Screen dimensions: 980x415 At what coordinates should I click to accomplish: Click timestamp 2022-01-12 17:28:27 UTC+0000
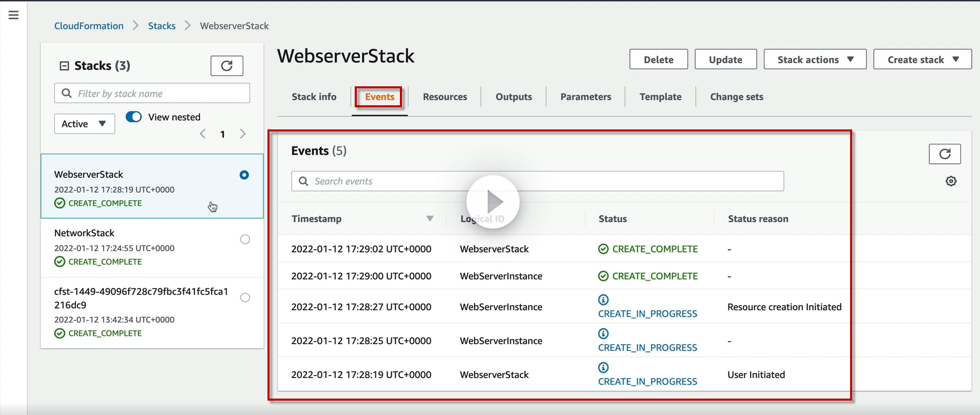point(361,307)
